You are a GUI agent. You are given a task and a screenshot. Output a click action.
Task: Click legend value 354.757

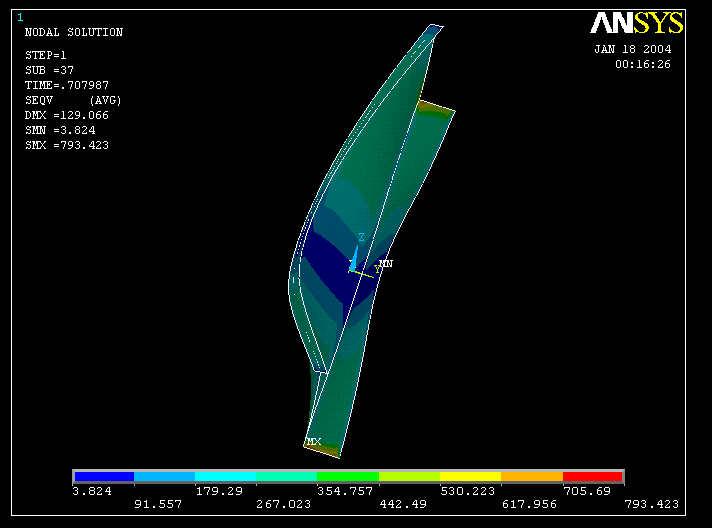coord(345,491)
